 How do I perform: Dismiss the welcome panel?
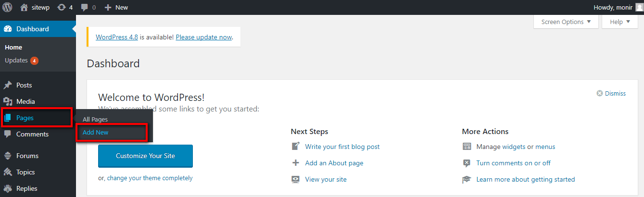coord(611,93)
